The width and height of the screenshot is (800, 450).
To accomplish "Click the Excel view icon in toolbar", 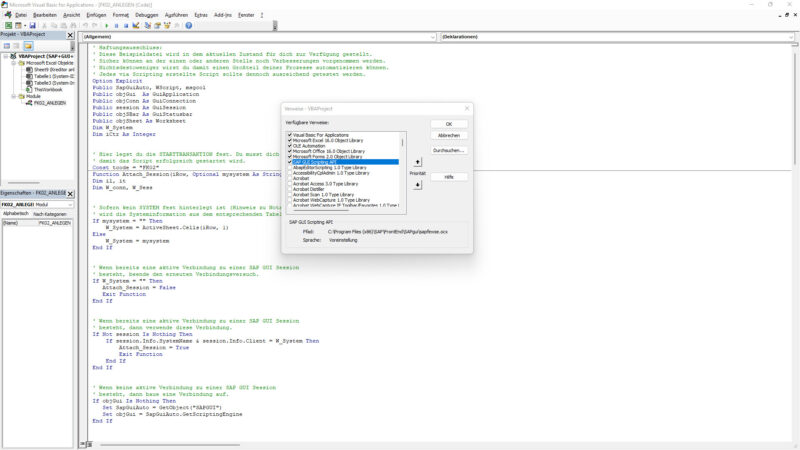I will 7,25.
